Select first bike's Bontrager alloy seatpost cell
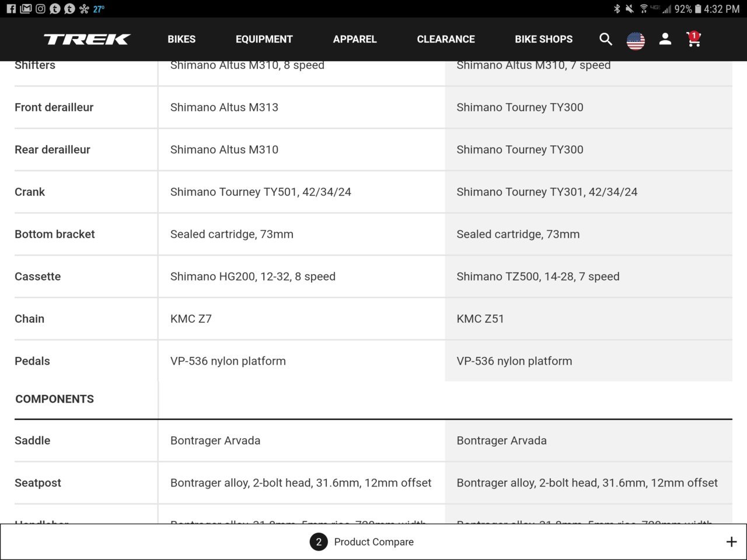The image size is (747, 560). point(302,483)
